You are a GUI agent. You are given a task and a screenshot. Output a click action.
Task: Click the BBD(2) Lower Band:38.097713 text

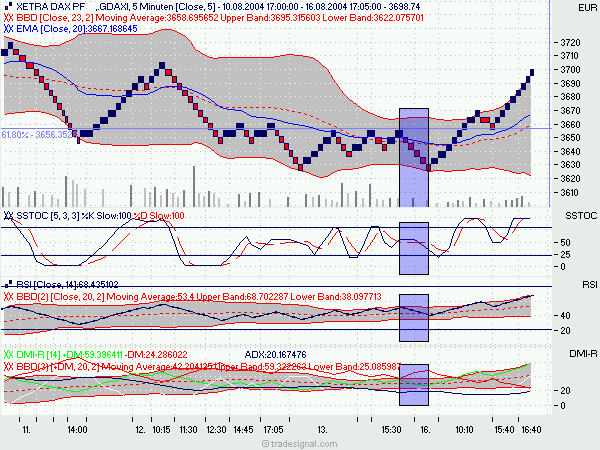tap(336, 297)
